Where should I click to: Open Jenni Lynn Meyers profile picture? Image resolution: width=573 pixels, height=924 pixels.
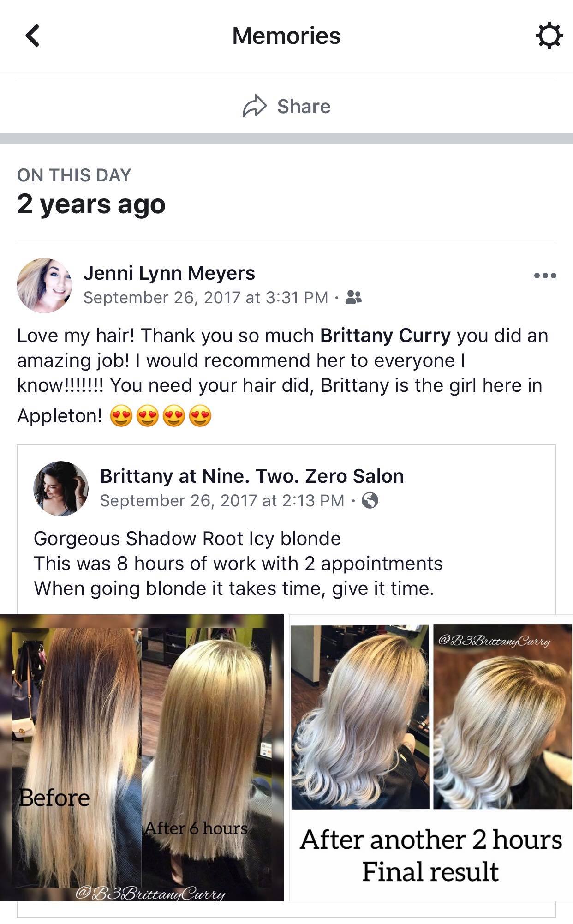point(44,285)
